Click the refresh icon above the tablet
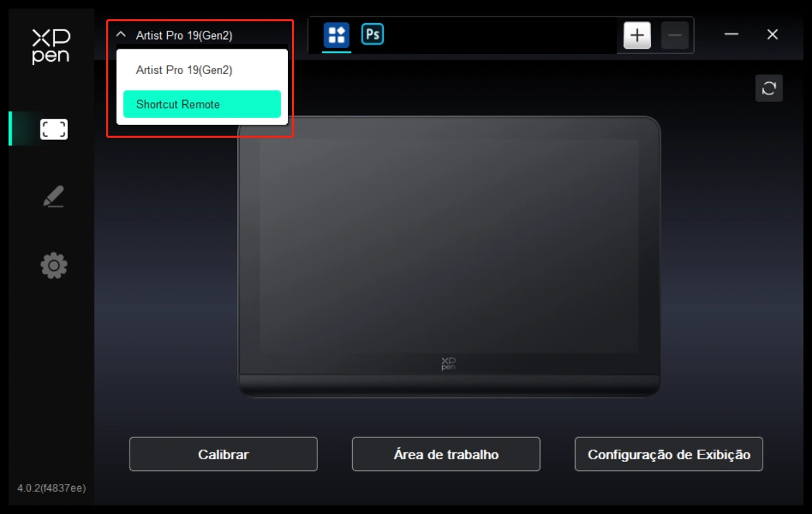The width and height of the screenshot is (812, 514). point(769,88)
